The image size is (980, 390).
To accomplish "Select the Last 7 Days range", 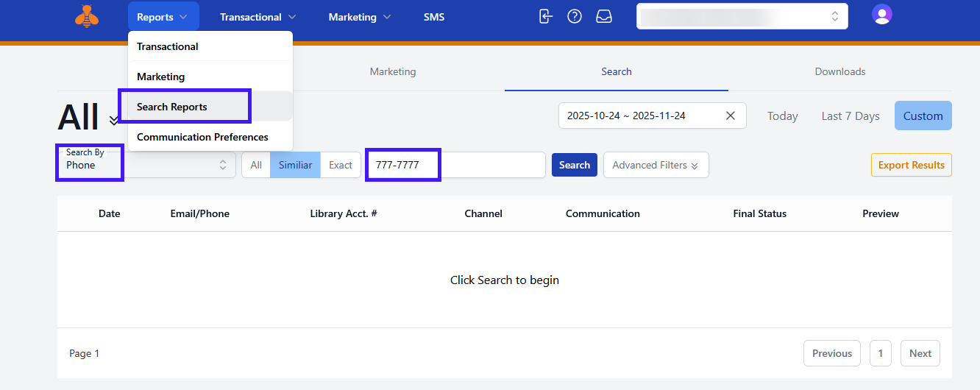I will click(850, 116).
